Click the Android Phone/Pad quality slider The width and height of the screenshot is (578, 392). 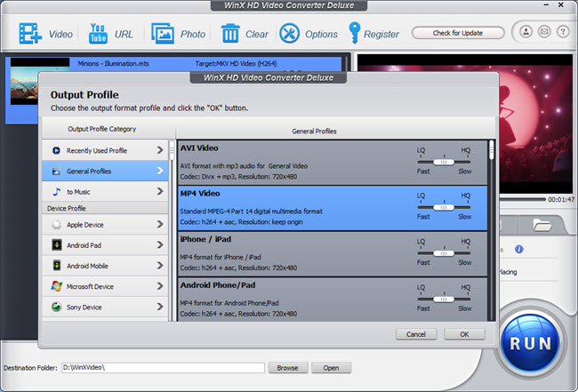[x=444, y=299]
